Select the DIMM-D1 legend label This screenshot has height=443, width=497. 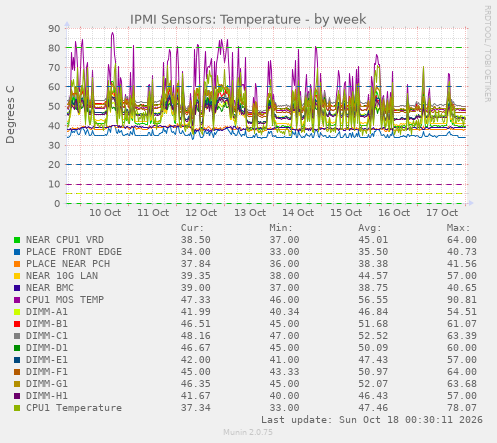pyautogui.click(x=47, y=348)
